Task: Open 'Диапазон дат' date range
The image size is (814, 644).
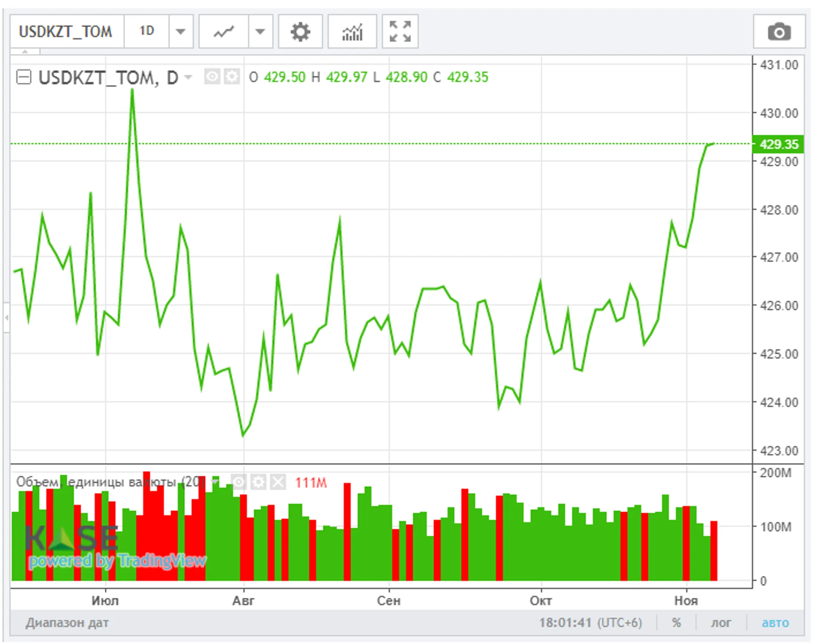Action: pyautogui.click(x=67, y=623)
